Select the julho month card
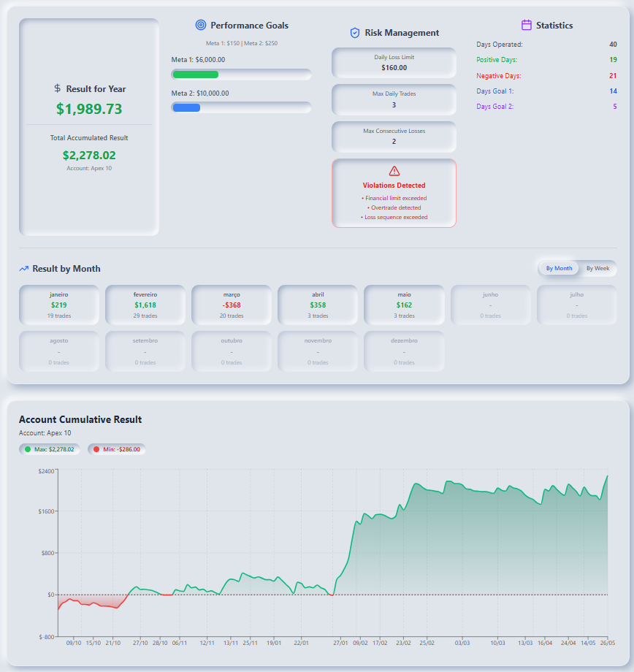 [577, 305]
